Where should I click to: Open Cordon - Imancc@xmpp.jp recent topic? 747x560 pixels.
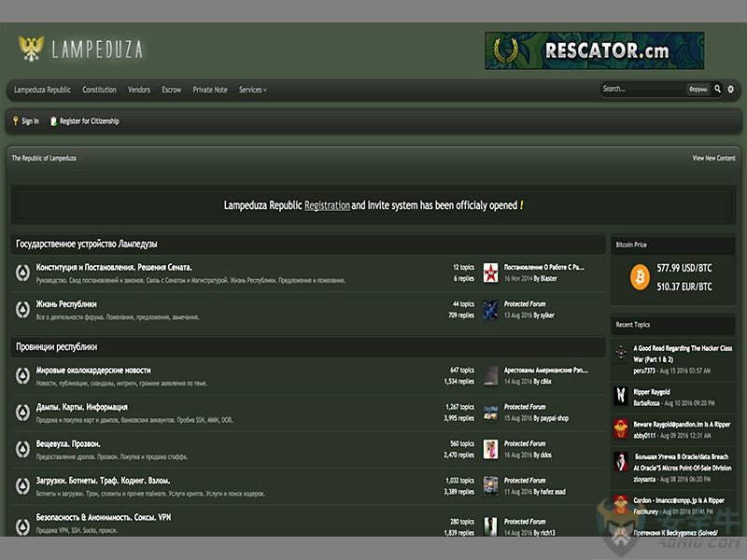pos(679,500)
